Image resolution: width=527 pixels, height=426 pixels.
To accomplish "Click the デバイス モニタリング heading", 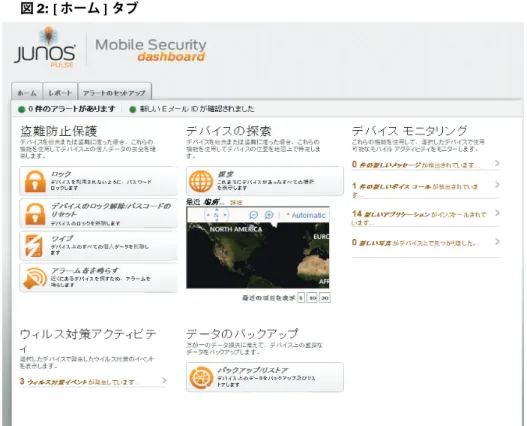I will coord(410,131).
